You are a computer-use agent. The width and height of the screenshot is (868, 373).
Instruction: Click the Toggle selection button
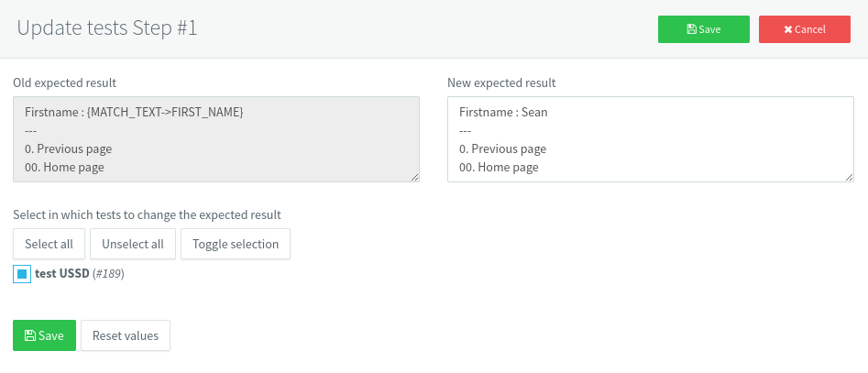point(236,244)
